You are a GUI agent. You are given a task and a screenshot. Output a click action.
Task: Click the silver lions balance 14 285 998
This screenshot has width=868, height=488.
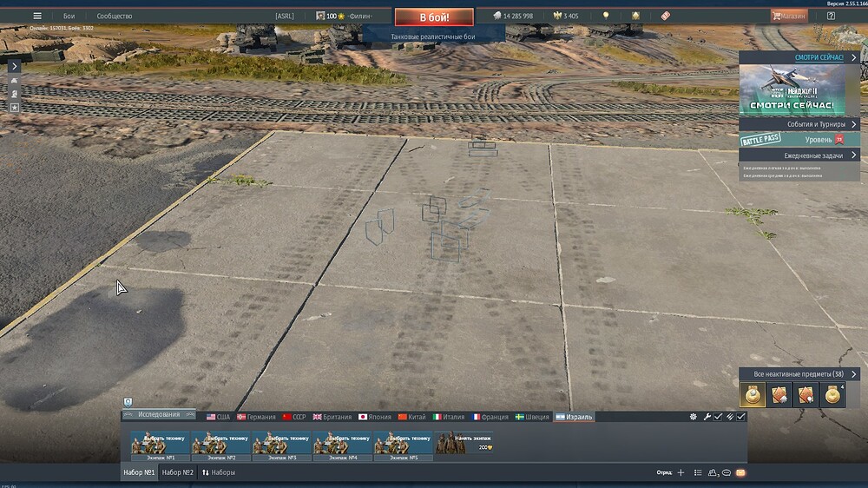513,16
